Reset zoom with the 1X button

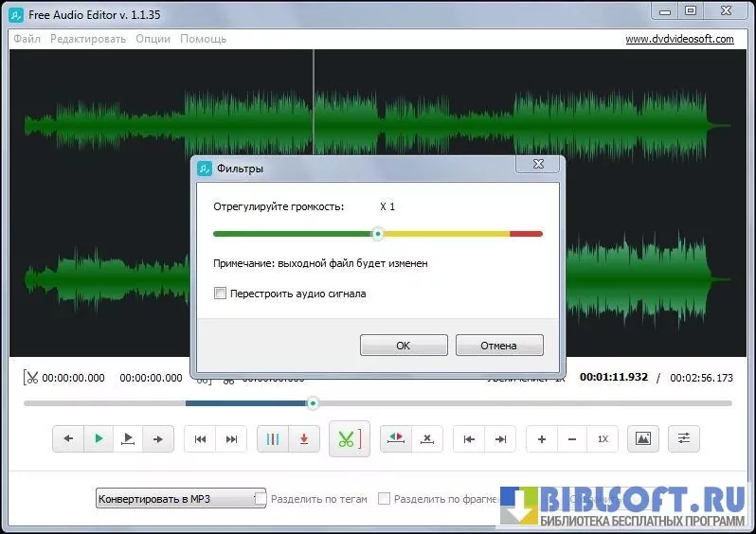pos(602,439)
